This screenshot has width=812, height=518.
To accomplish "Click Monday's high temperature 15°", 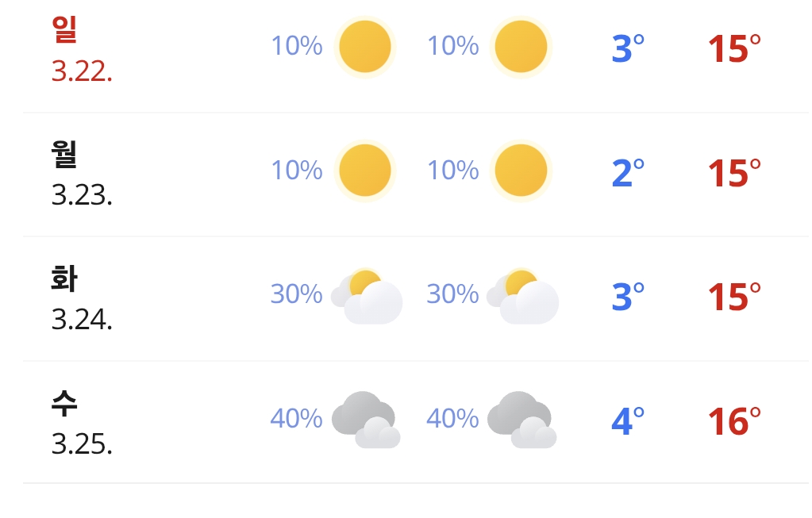I will 733,173.
